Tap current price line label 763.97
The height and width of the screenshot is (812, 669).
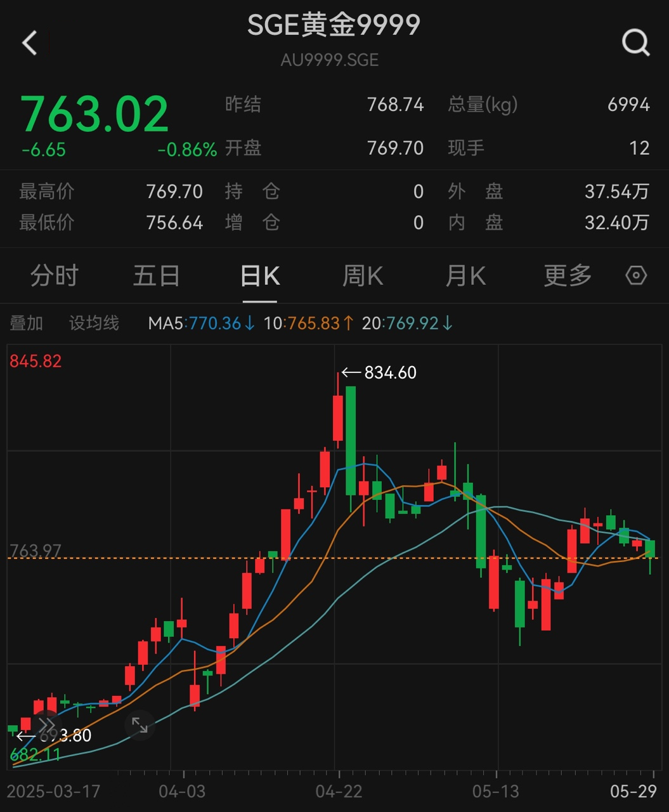[36, 550]
